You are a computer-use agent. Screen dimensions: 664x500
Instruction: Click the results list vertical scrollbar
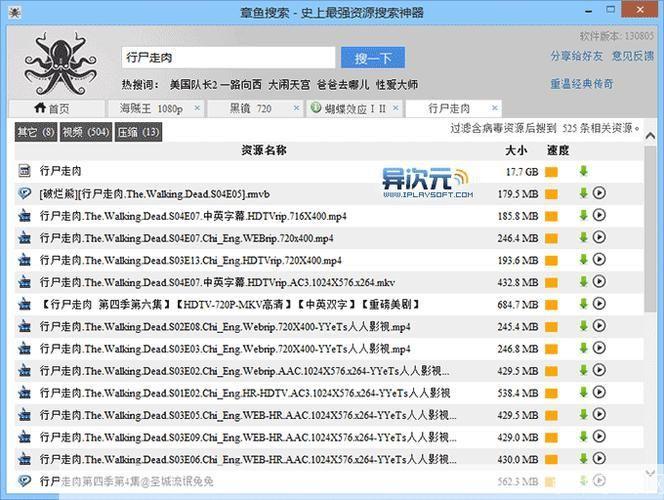click(653, 300)
